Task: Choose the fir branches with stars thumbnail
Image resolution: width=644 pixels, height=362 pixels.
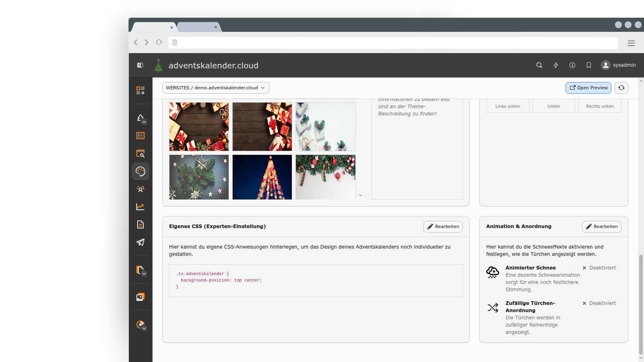Action: click(x=199, y=177)
